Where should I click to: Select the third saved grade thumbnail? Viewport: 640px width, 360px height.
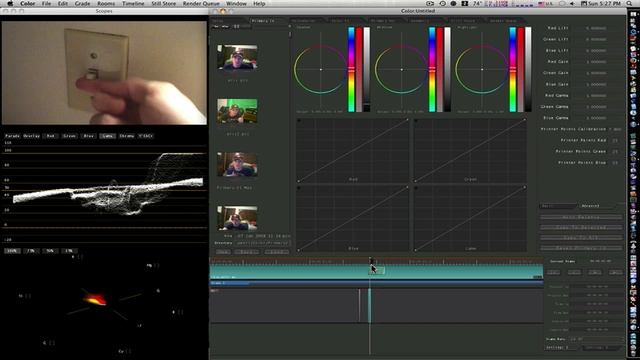coord(237,164)
